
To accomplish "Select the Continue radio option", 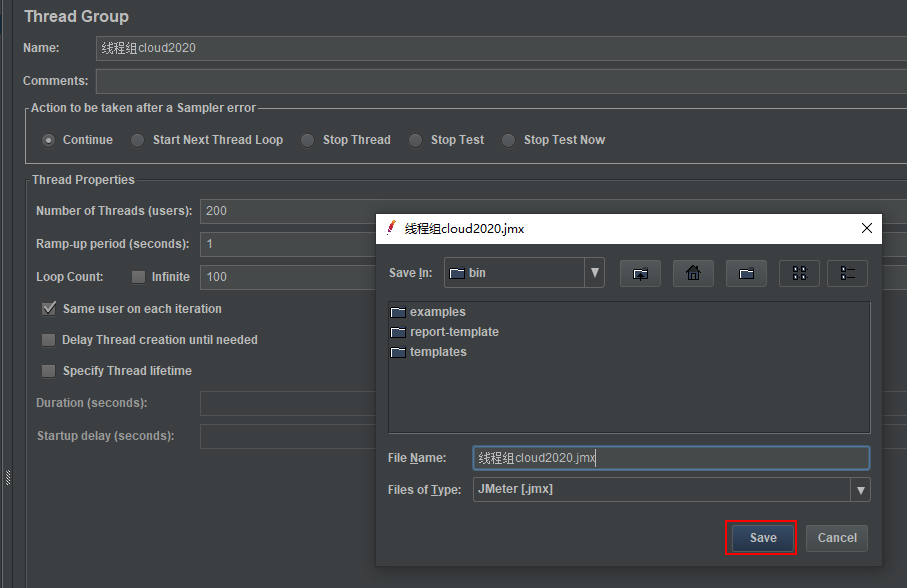I will tap(49, 140).
